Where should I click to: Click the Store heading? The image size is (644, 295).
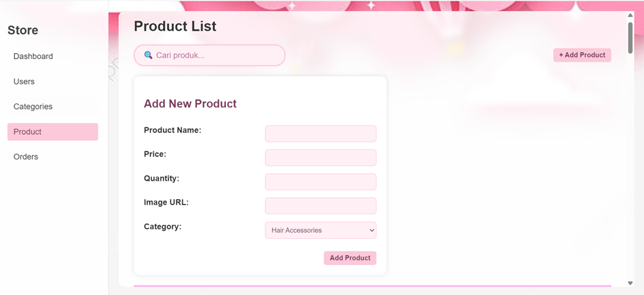click(23, 30)
